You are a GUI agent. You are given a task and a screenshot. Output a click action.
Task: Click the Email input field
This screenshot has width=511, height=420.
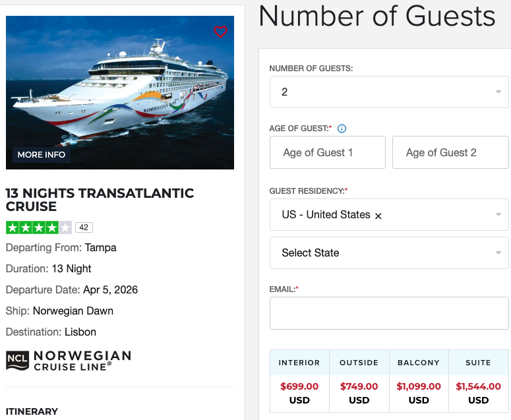[389, 313]
